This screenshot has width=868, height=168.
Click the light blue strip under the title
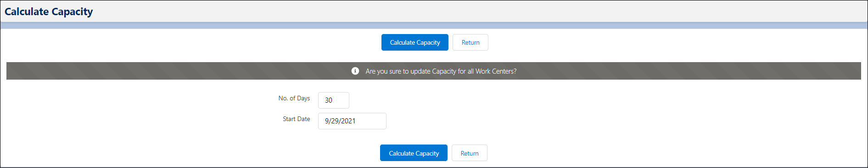click(x=434, y=26)
